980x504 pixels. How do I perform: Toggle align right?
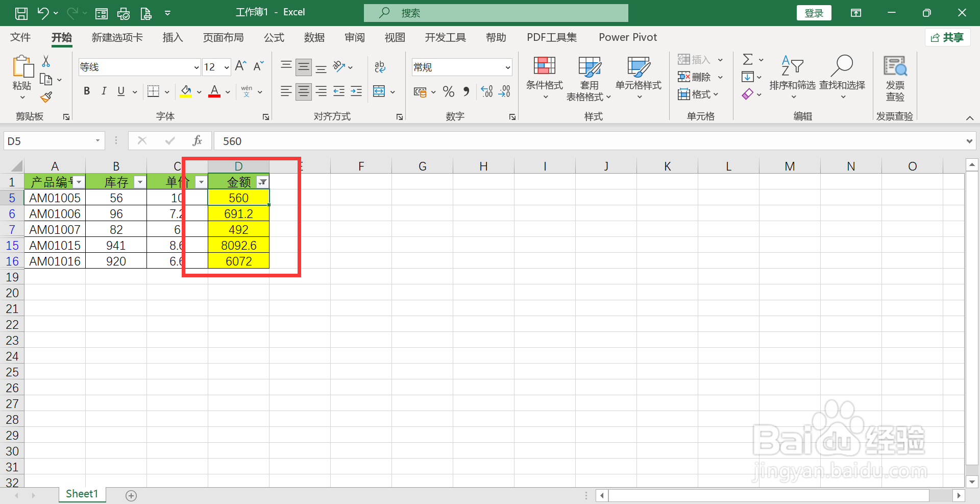click(x=321, y=91)
